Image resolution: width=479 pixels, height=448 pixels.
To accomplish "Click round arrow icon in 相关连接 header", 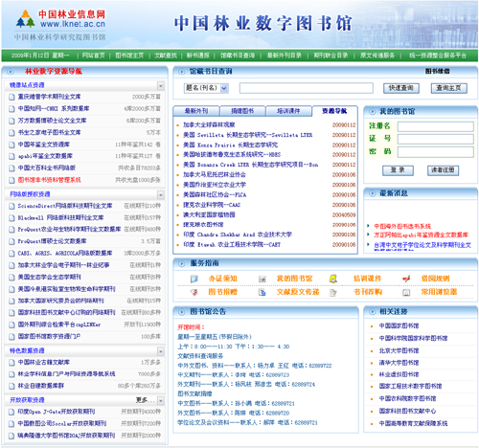I will point(372,312).
